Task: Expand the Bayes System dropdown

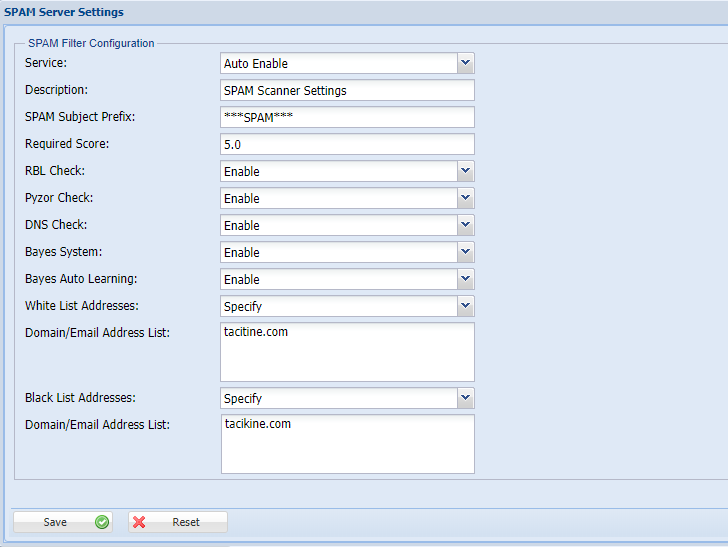Action: point(465,252)
